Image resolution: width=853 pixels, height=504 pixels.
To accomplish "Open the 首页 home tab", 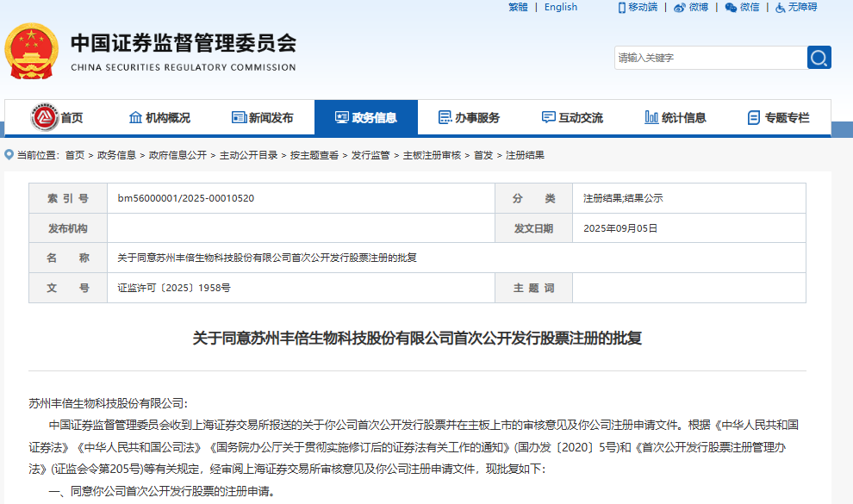I will tap(58, 118).
